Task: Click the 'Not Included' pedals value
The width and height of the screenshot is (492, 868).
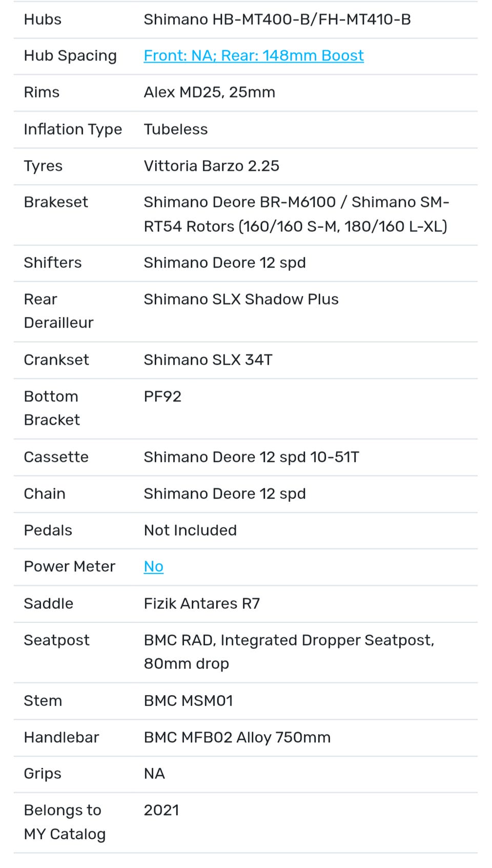Action: 190,530
